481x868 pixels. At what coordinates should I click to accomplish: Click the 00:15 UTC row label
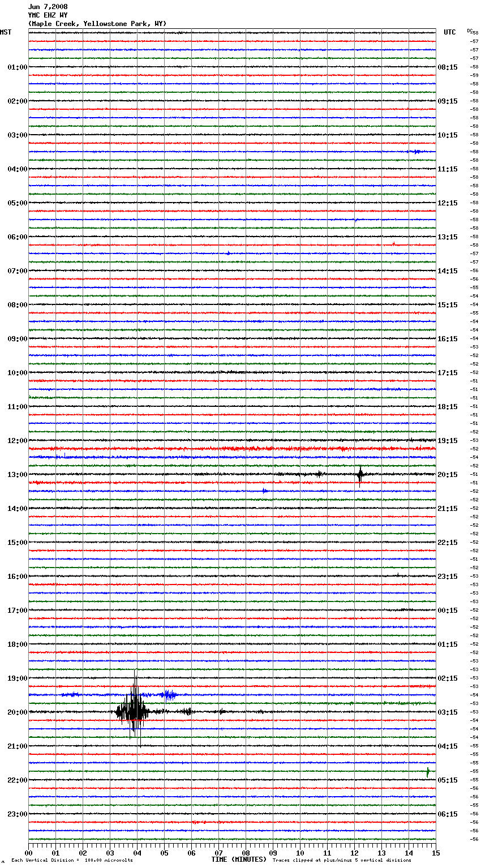point(448,611)
